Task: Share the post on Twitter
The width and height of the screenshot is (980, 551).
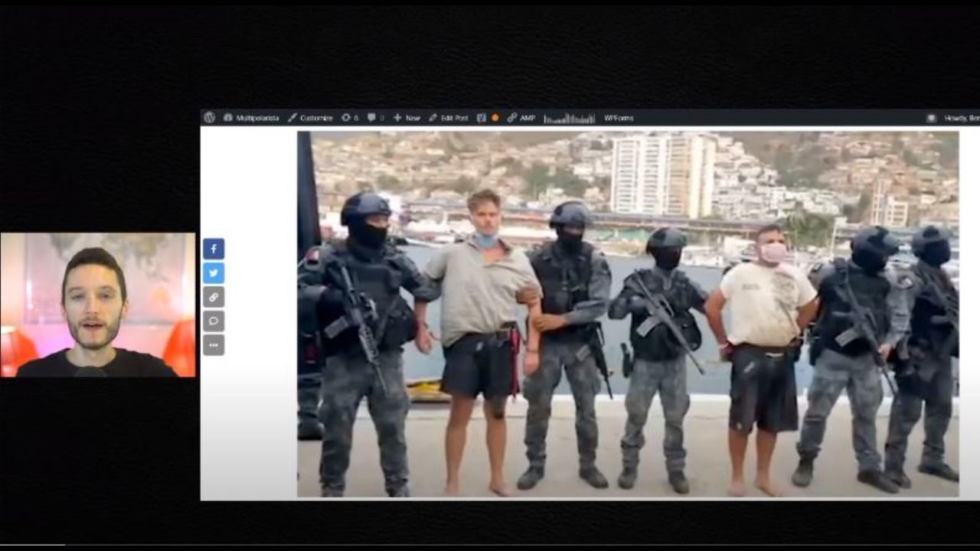Action: (214, 273)
